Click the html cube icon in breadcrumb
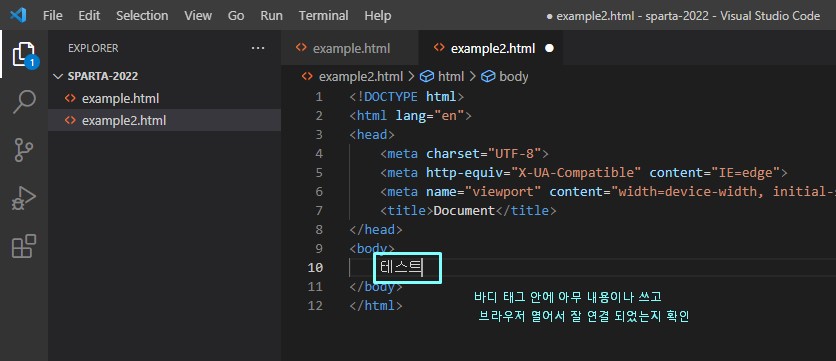The width and height of the screenshot is (836, 361). tap(427, 77)
